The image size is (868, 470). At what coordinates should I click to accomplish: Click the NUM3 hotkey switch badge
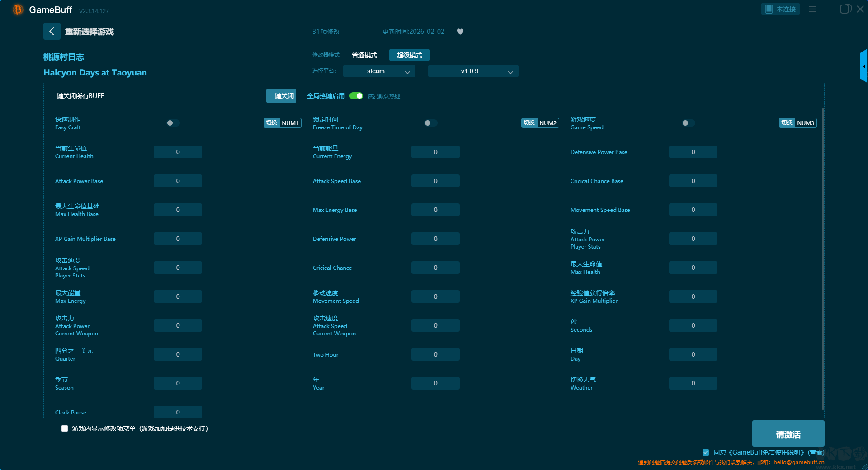[x=798, y=123]
